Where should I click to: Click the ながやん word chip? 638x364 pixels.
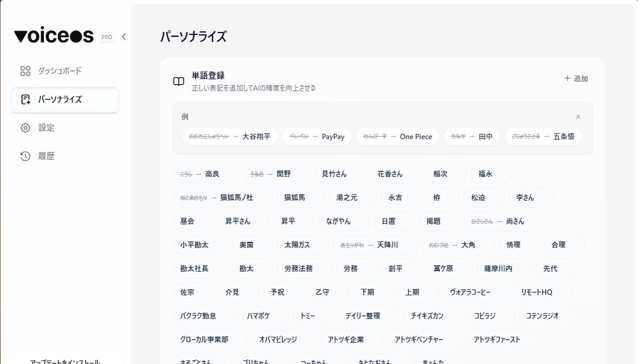tap(344, 221)
